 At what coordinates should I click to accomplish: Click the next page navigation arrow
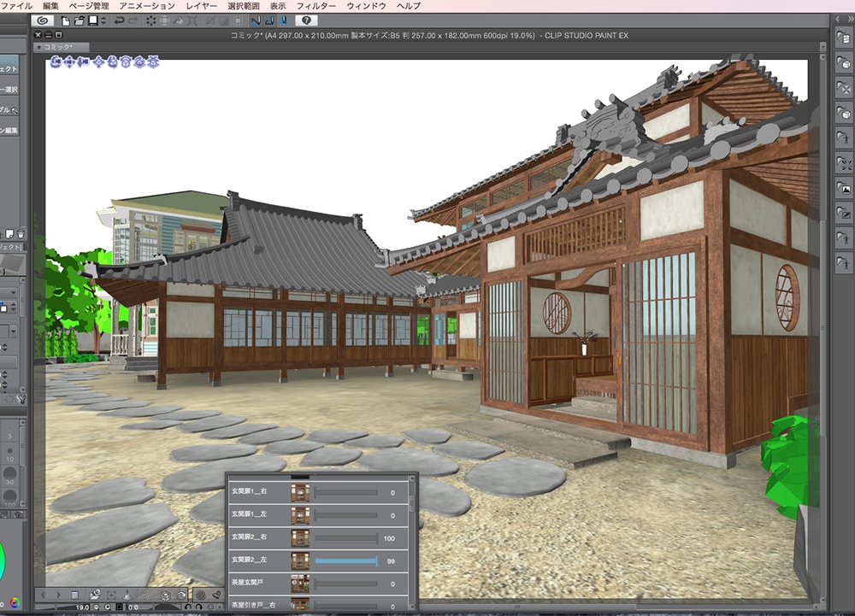(x=59, y=595)
